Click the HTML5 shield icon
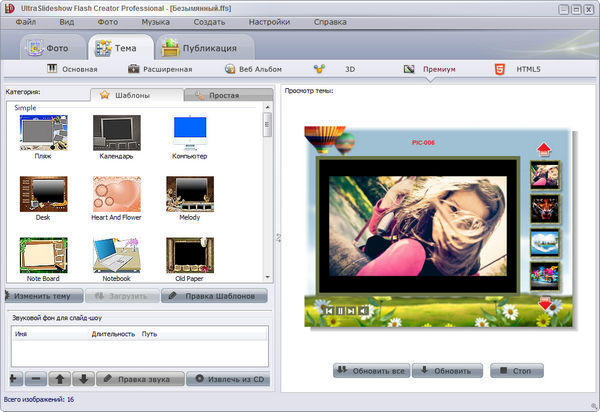This screenshot has height=412, width=600. 500,69
